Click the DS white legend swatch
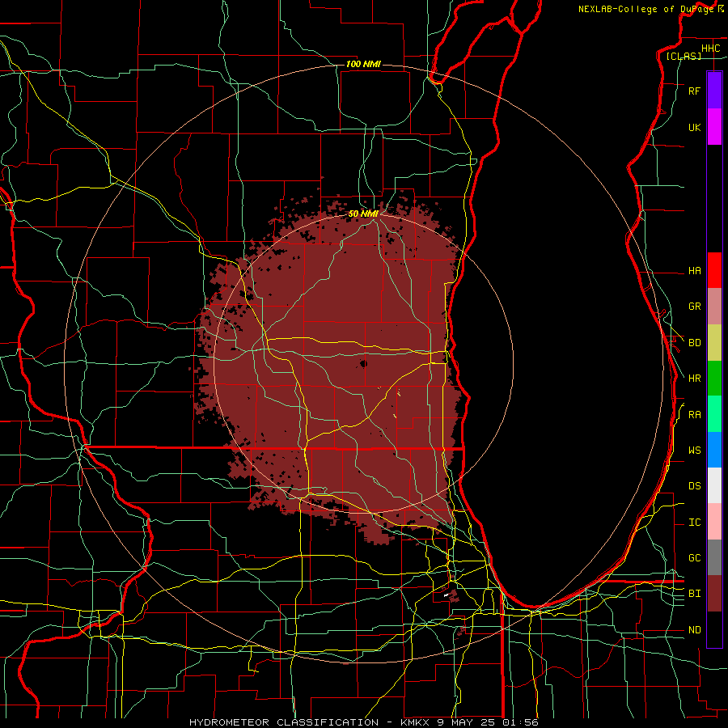Viewport: 728px width, 728px height. [x=714, y=485]
